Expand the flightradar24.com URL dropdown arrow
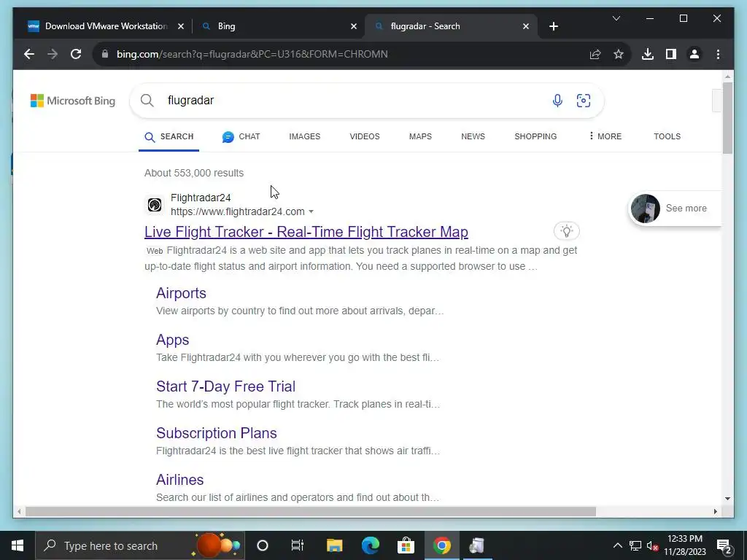This screenshot has width=747, height=560. [x=311, y=211]
